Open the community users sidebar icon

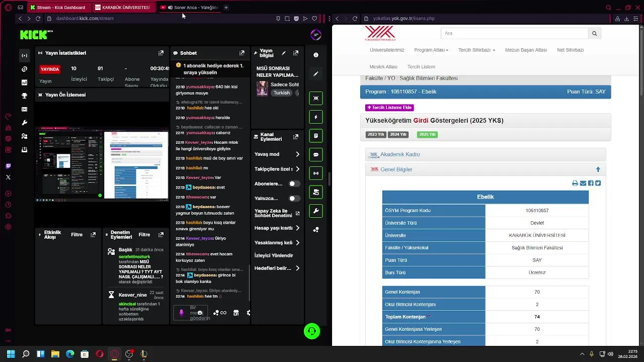pos(24,136)
